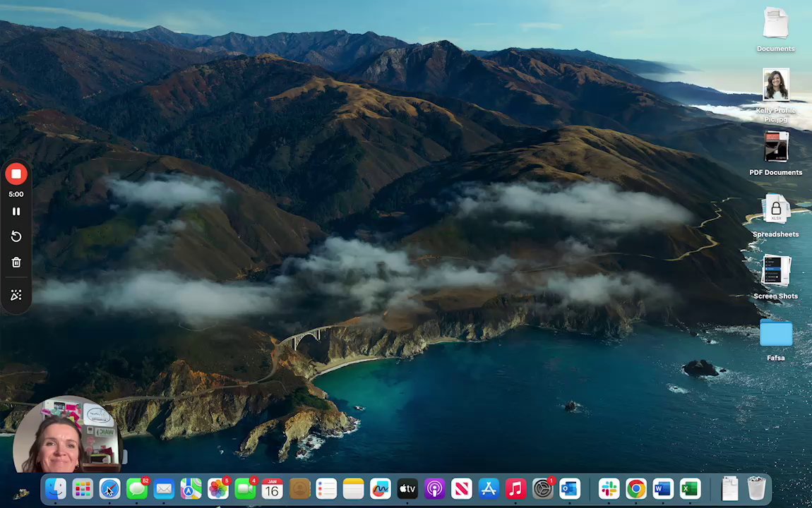
Task: Open the News app
Action: (x=461, y=488)
